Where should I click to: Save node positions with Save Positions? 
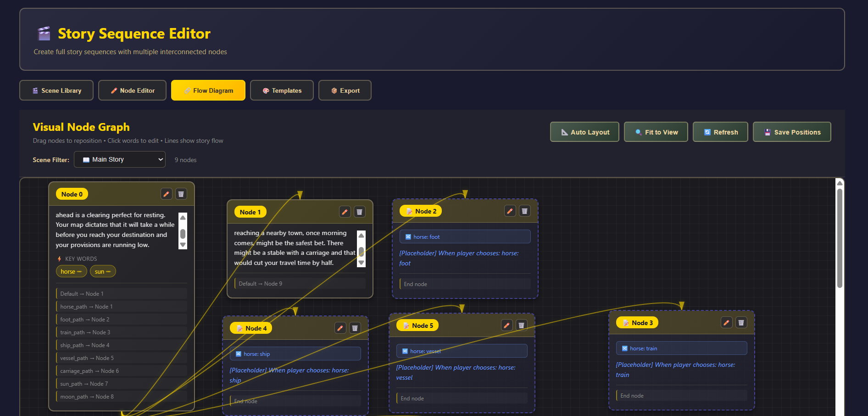pos(791,132)
